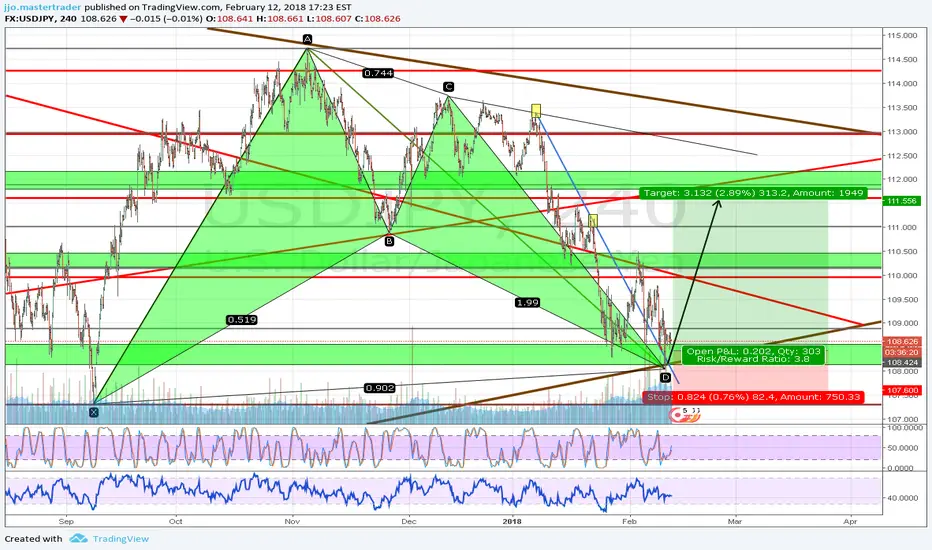Click the jjo.mastertrader author name

tap(43, 8)
